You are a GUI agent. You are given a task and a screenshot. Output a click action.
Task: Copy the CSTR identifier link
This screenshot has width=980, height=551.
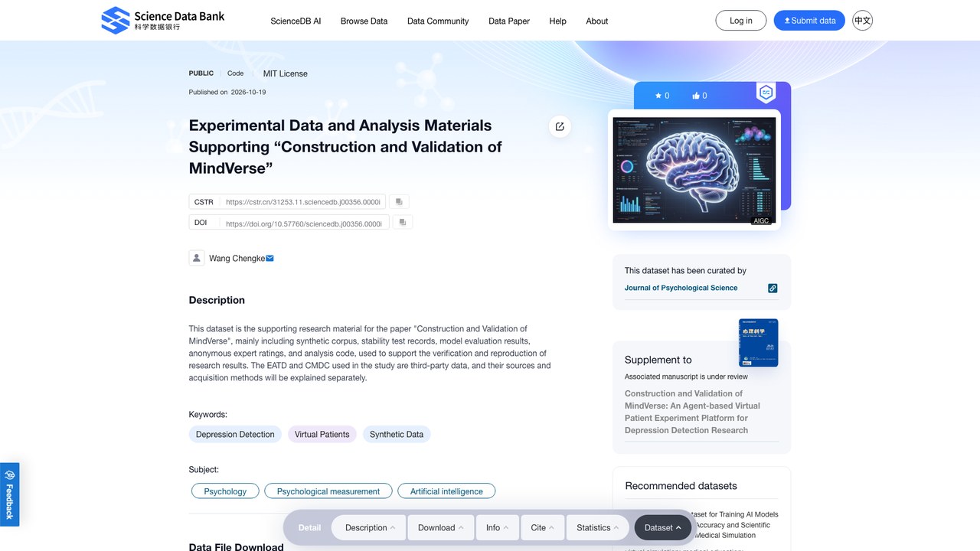pyautogui.click(x=399, y=202)
